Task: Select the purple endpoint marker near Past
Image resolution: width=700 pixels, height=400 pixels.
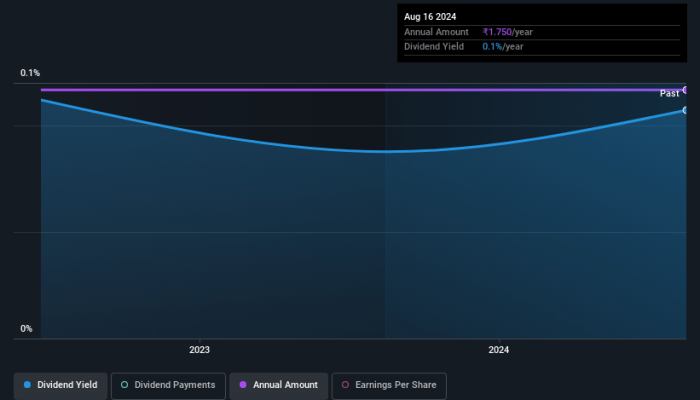Action: pos(686,90)
